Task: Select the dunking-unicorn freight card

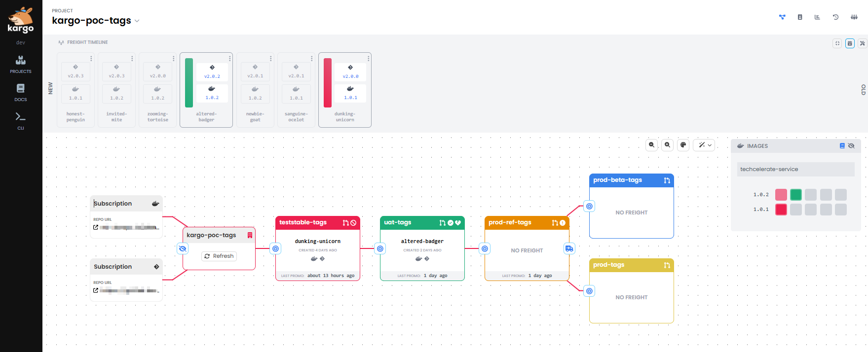Action: pyautogui.click(x=345, y=90)
